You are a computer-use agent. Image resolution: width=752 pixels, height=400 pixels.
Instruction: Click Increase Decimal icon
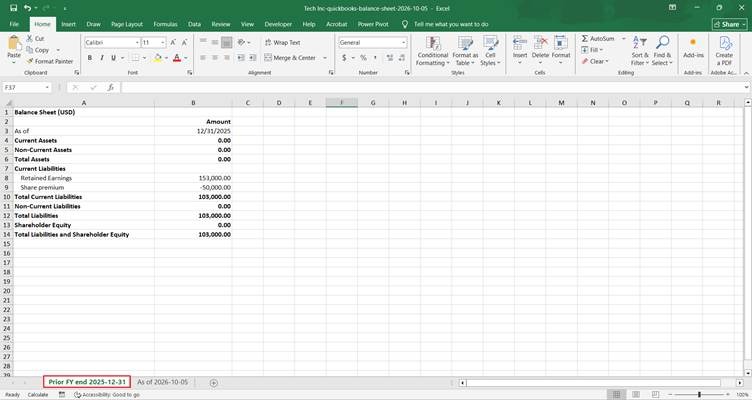click(389, 58)
